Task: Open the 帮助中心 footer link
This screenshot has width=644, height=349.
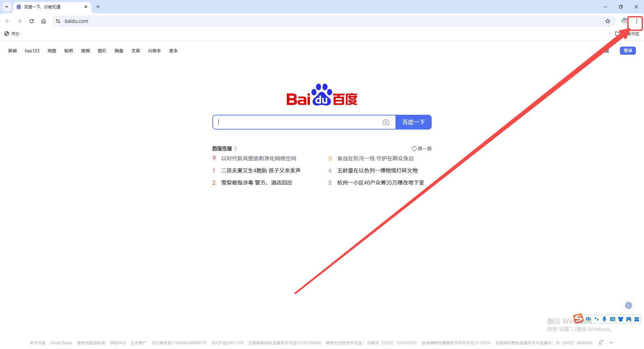Action: 118,343
